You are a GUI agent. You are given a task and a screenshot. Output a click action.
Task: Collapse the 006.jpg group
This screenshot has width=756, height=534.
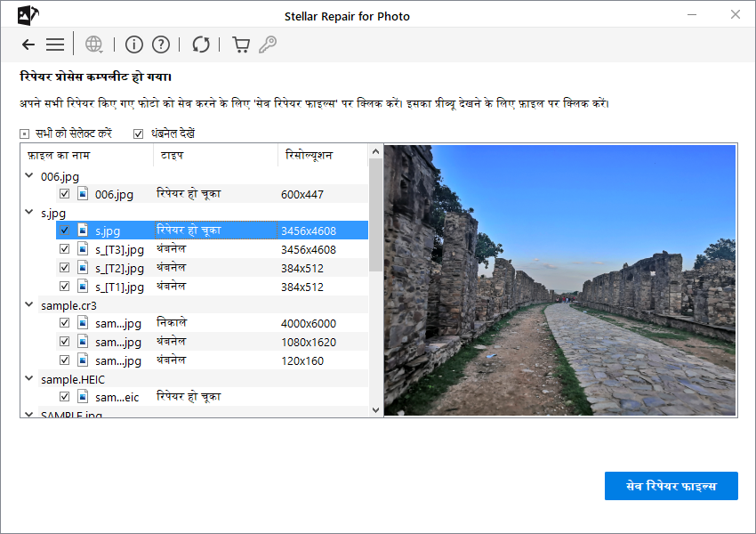pyautogui.click(x=29, y=175)
